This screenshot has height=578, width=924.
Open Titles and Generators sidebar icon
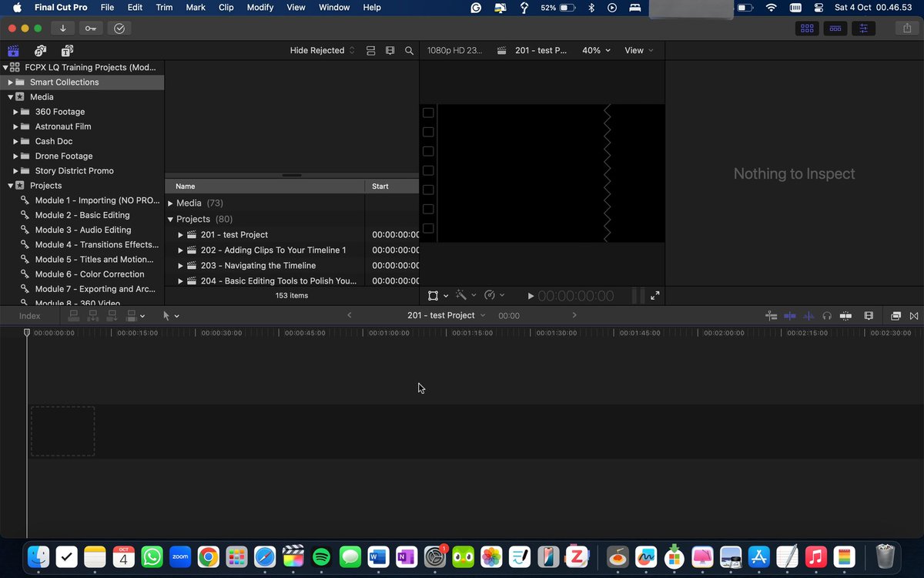click(x=67, y=51)
